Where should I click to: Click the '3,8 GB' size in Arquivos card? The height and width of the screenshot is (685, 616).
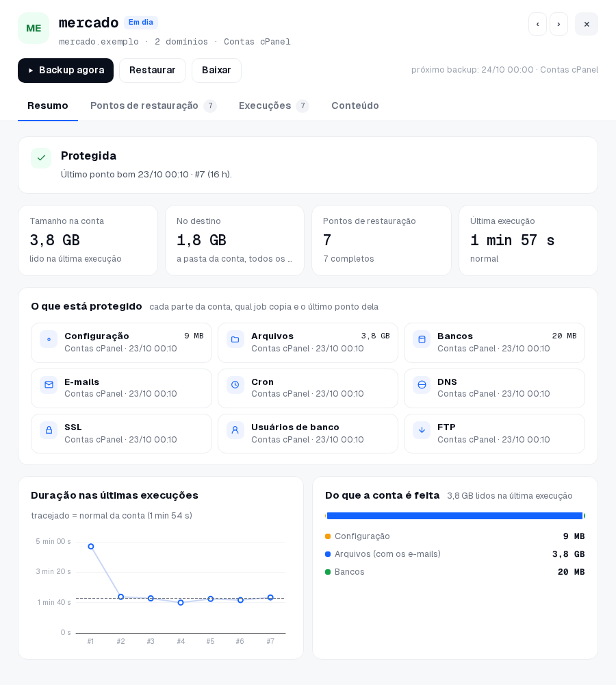pos(376,336)
